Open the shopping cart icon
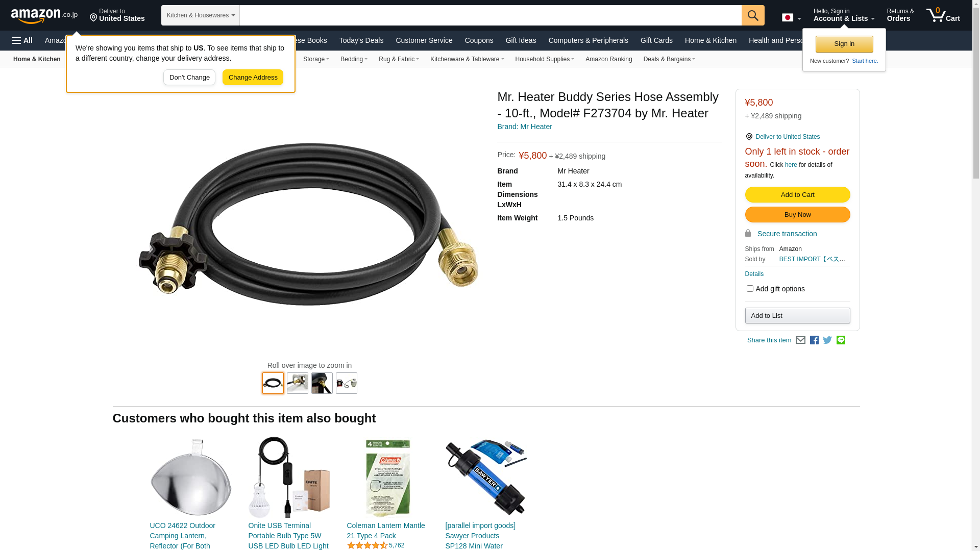The height and width of the screenshot is (551, 980). tap(943, 15)
